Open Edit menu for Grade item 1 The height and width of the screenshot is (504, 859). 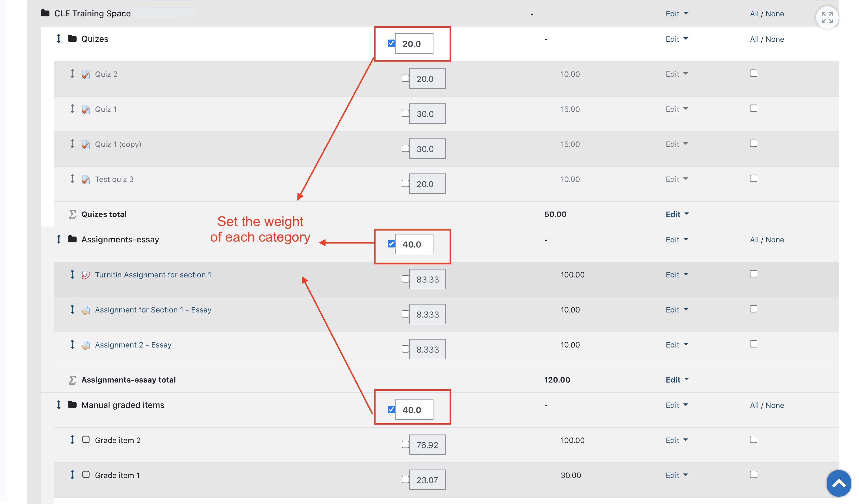pos(677,475)
